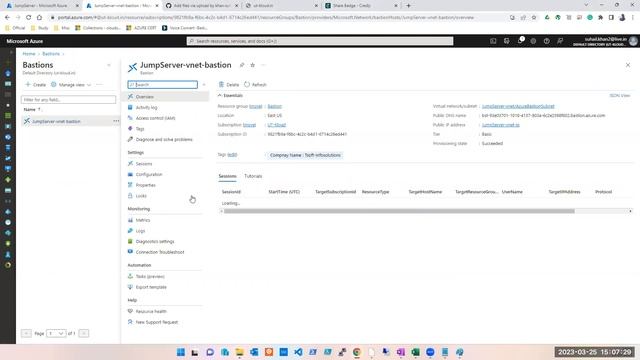640x360 pixels.
Task: Open Azure Cloud Shell icon
Action: 493,41
